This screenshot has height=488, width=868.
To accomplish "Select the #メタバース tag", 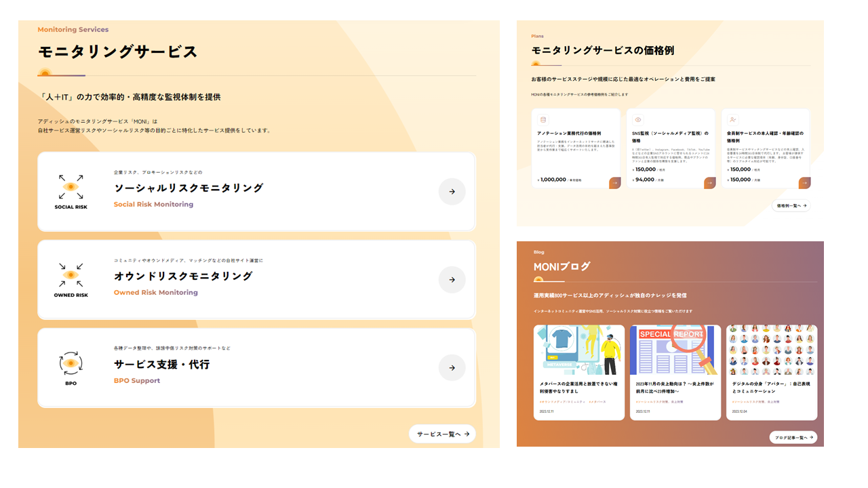I will (x=597, y=402).
